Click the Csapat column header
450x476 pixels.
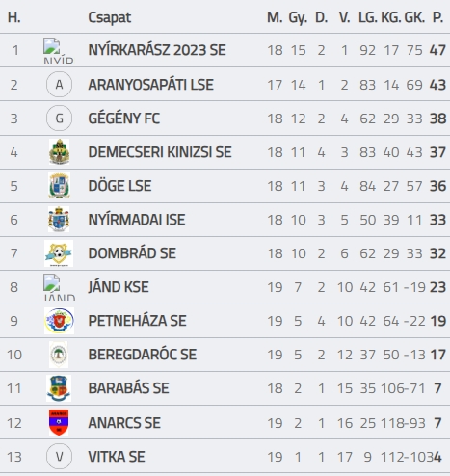coord(110,17)
